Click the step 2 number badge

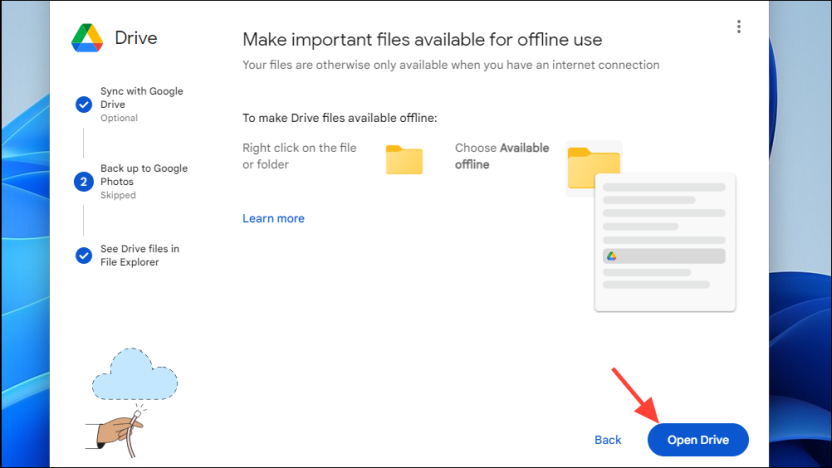point(83,181)
